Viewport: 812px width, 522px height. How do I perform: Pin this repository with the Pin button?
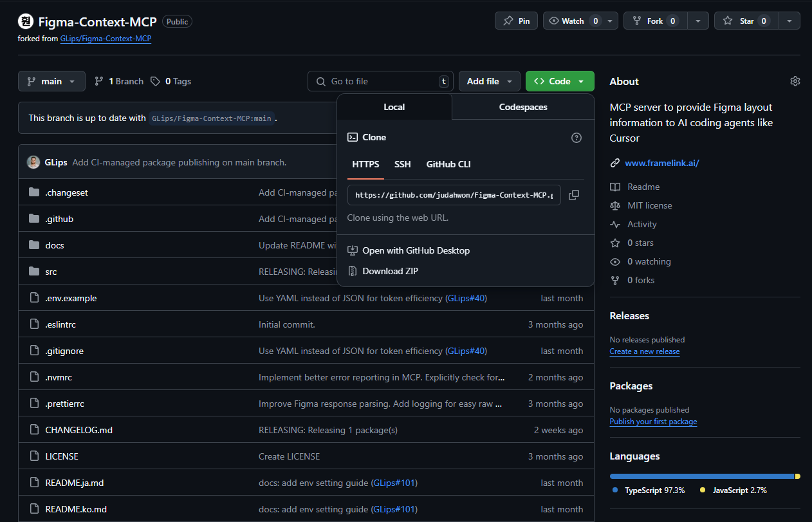click(516, 21)
